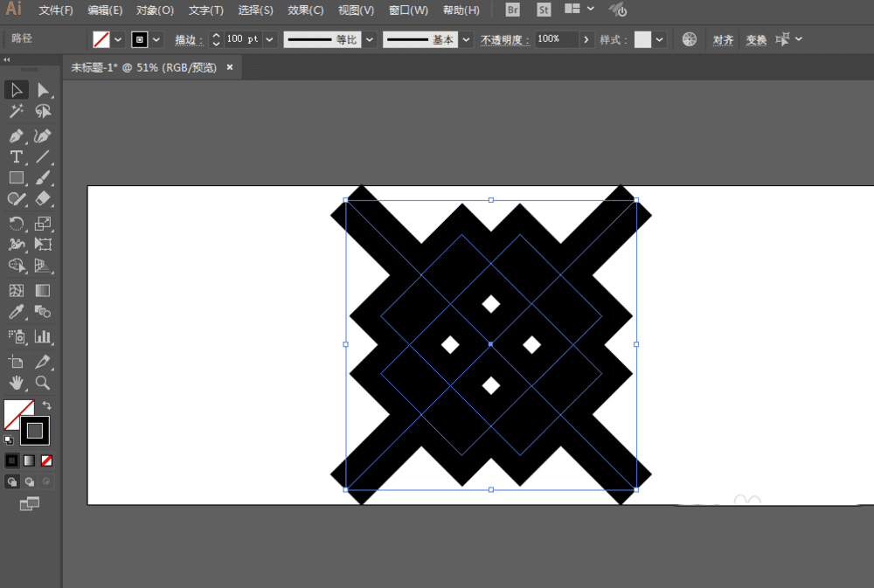Choose the Lasso tool
This screenshot has height=588, width=874.
[x=43, y=112]
